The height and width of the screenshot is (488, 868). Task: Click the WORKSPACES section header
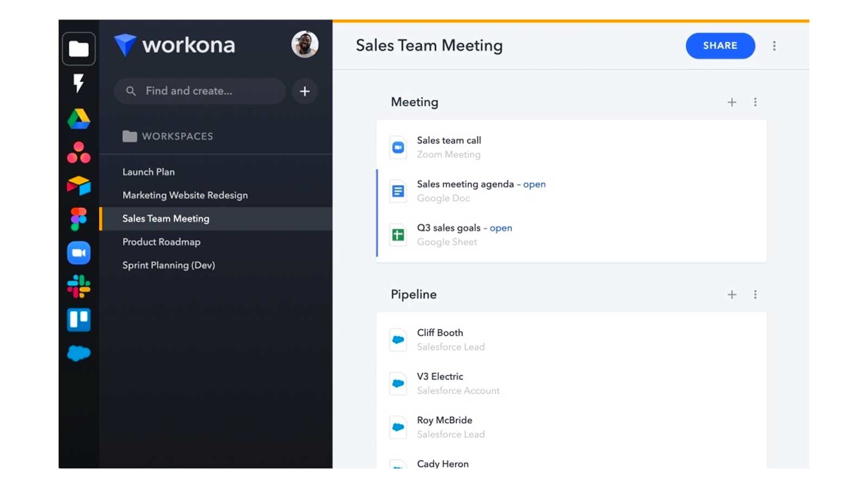point(168,136)
